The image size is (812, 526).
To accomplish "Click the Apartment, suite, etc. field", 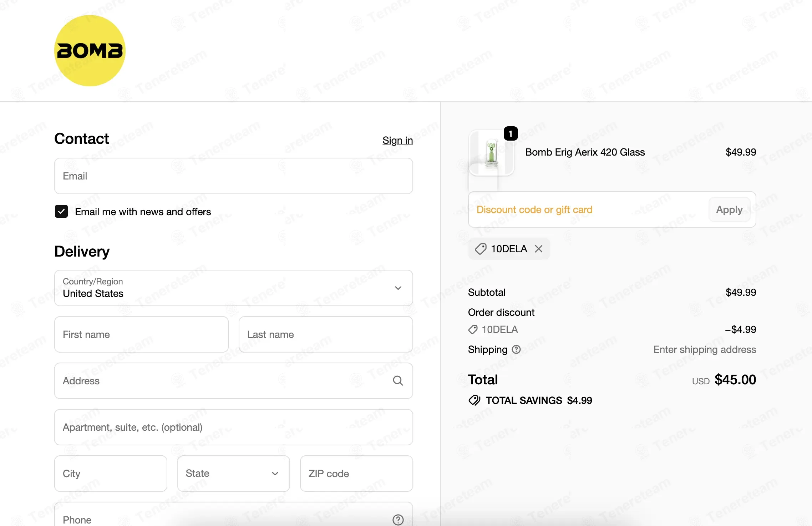I will pyautogui.click(x=234, y=427).
